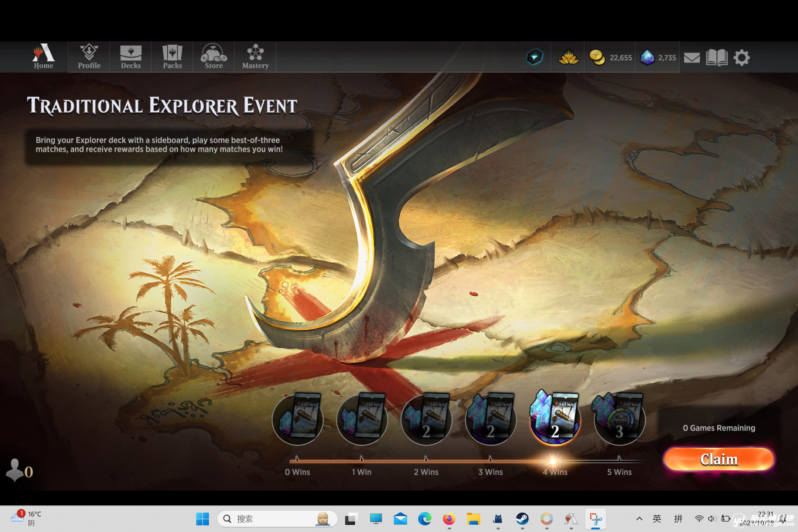Click the friends icon showing 0
This screenshot has height=532, width=798.
pos(19,470)
